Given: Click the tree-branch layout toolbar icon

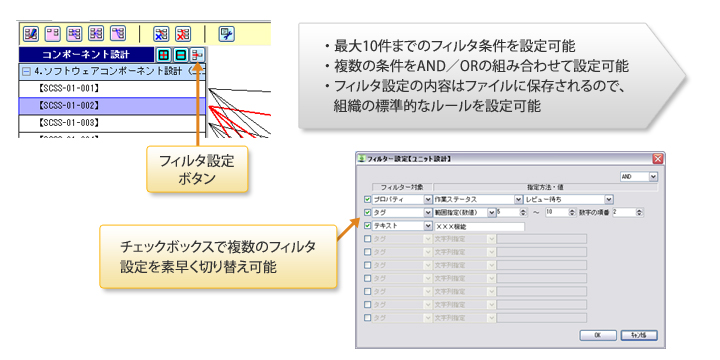Looking at the screenshot, I should [118, 34].
